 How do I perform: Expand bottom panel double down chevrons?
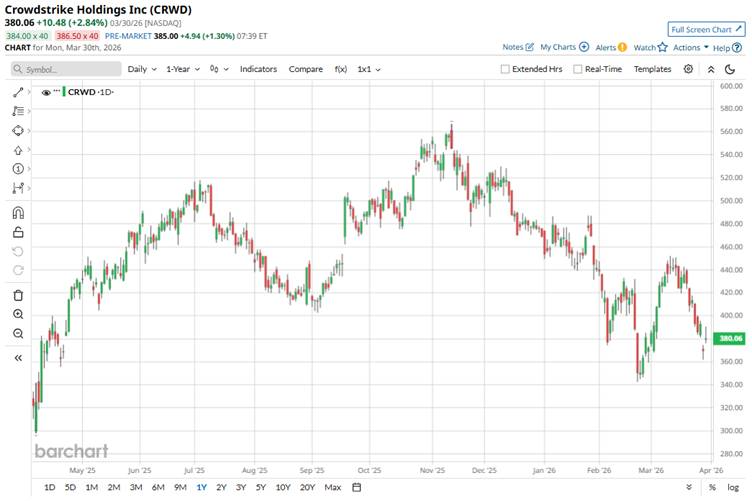tap(689, 487)
